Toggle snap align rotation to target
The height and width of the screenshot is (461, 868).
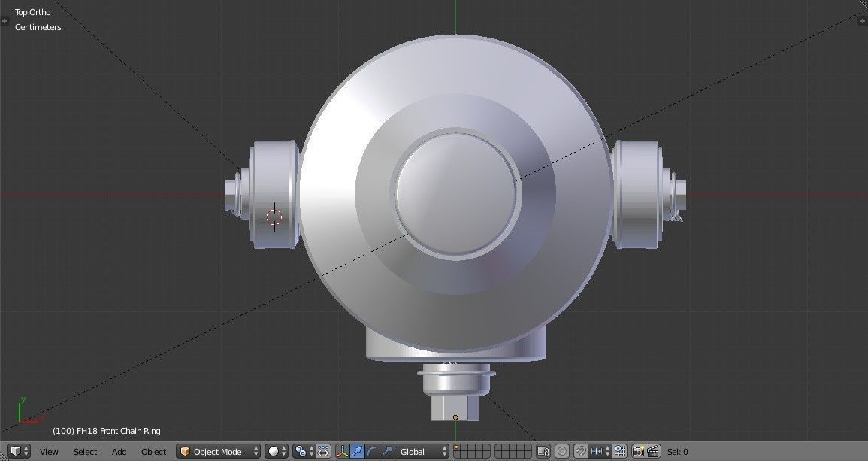(x=620, y=451)
